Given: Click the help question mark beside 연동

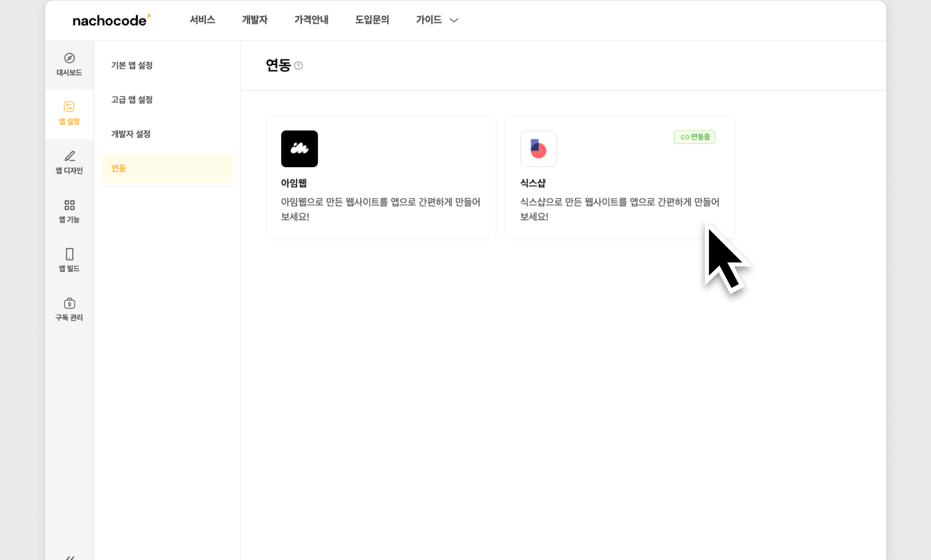Looking at the screenshot, I should point(298,66).
